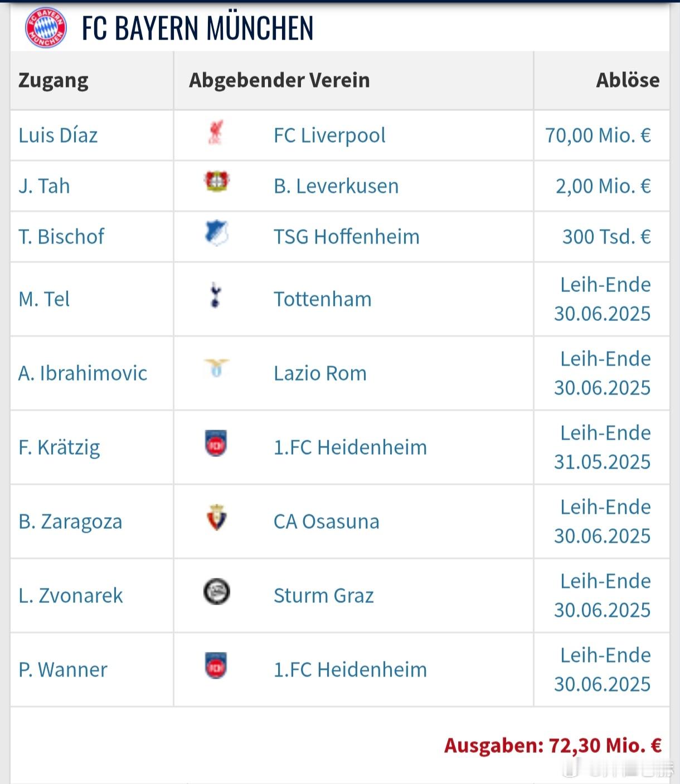Open the J. Tah player link

pos(45,186)
